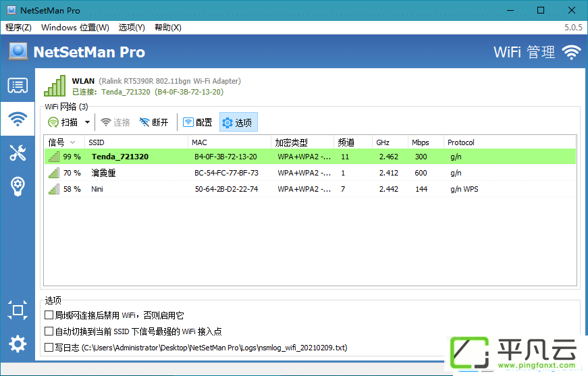Image resolution: width=588 pixels, height=376 pixels.
Task: Click the 扫描 scan button
Action: click(63, 122)
